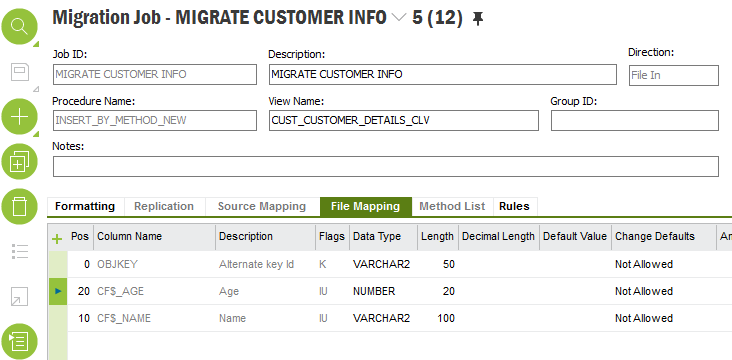732x360 pixels.
Task: Select row marker of CF$_AGE row
Action: pyautogui.click(x=58, y=291)
